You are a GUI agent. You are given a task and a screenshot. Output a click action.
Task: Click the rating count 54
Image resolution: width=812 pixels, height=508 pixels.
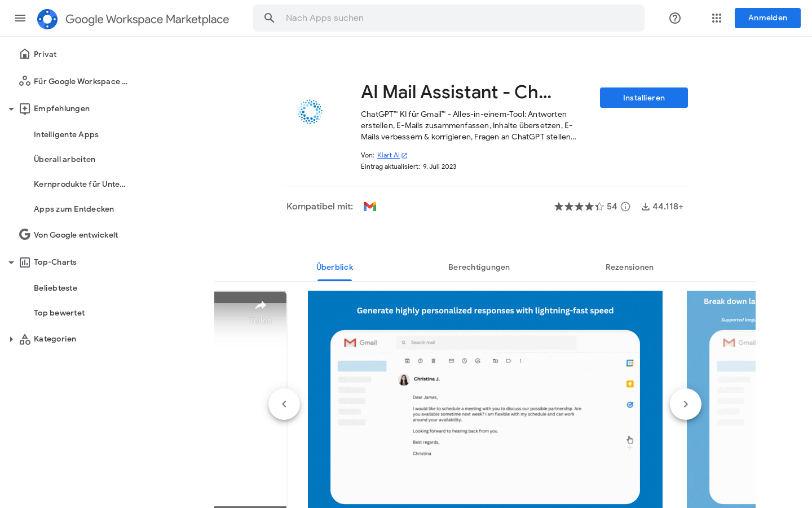(612, 207)
